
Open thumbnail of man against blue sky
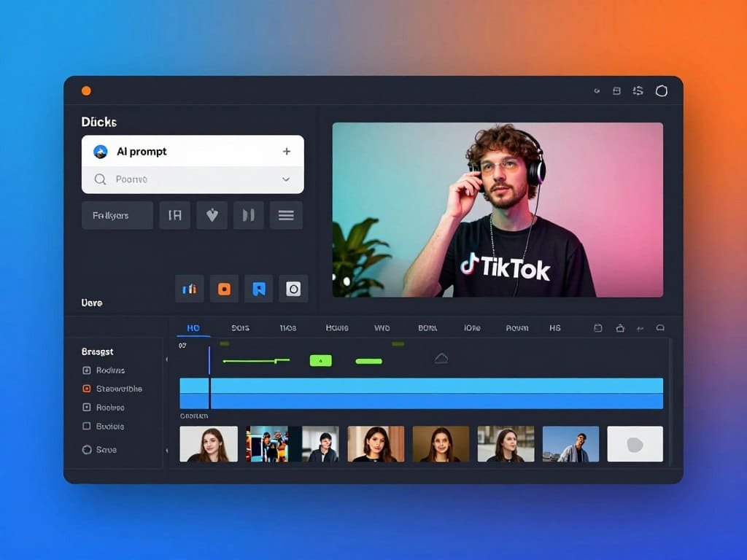pyautogui.click(x=570, y=444)
